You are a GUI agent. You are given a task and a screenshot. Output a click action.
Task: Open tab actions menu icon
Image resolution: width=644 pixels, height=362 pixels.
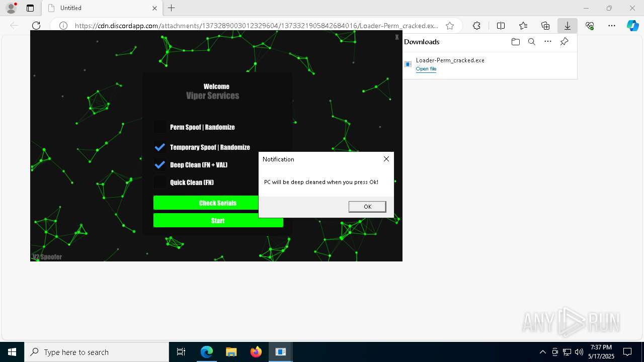tap(30, 8)
